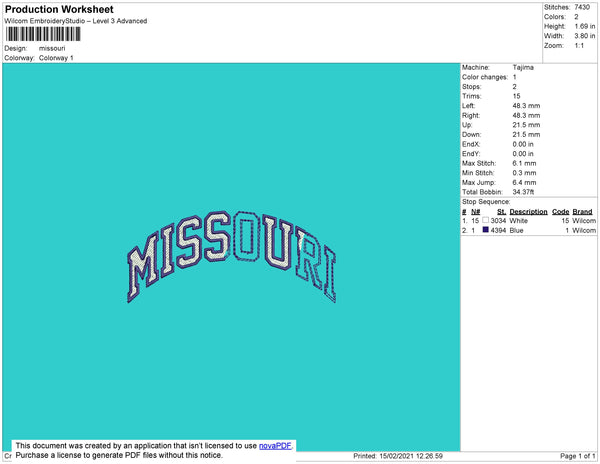This screenshot has width=600, height=464.
Task: Click the Zoom value 1:1
Action: (x=579, y=46)
